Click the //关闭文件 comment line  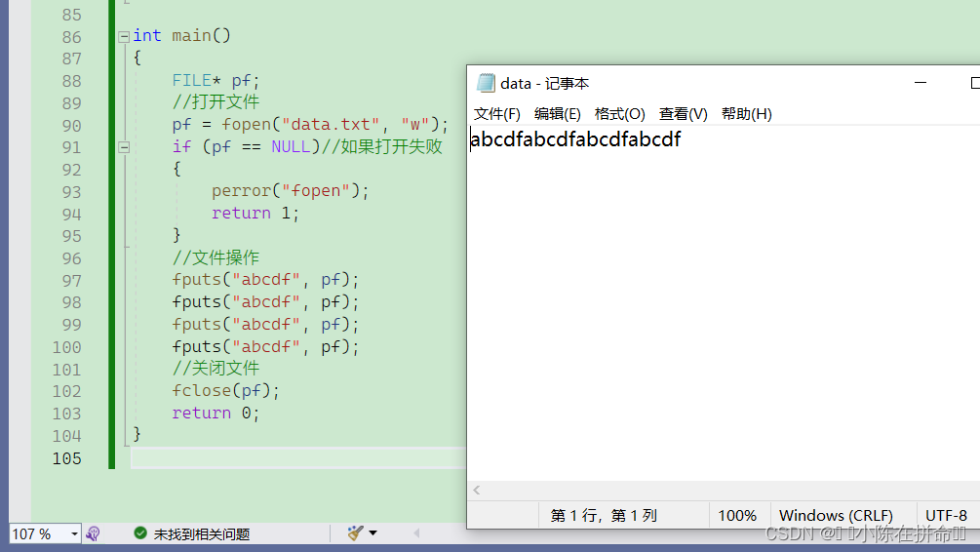(x=216, y=369)
